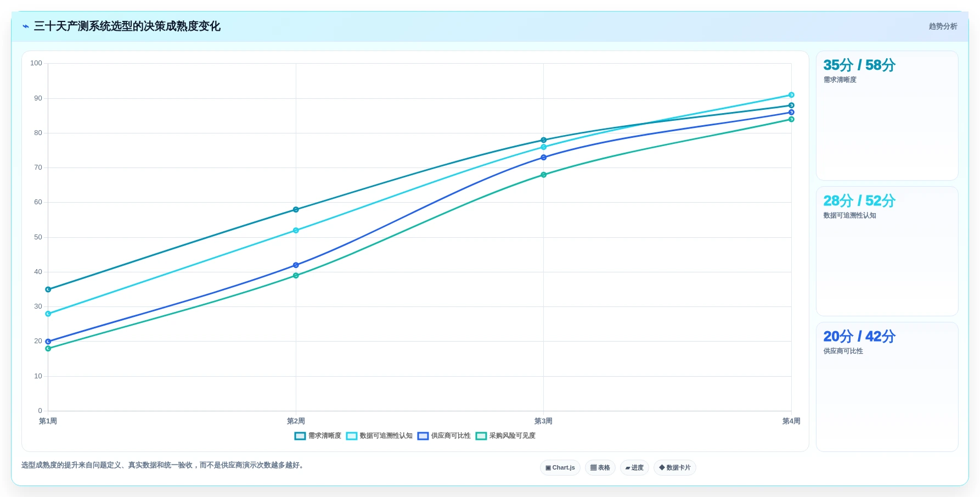Click the 第3周 x-axis label
Viewport: 980px width, 497px height.
[x=543, y=421]
